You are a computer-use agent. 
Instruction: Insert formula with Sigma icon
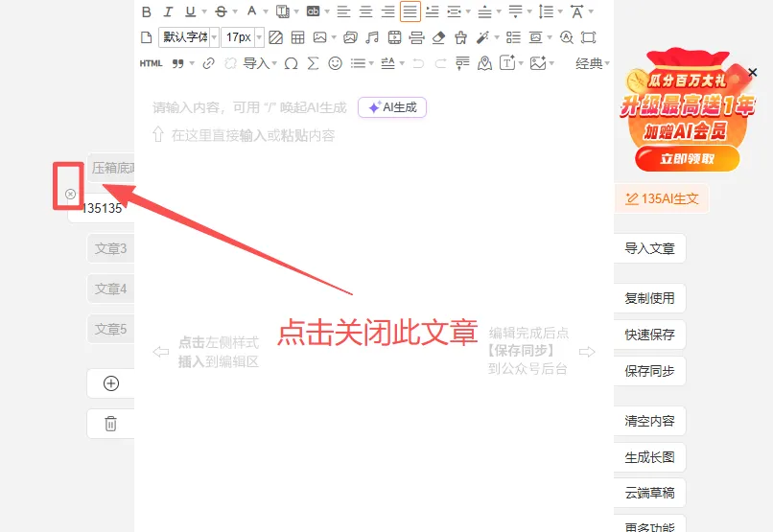pyautogui.click(x=313, y=63)
